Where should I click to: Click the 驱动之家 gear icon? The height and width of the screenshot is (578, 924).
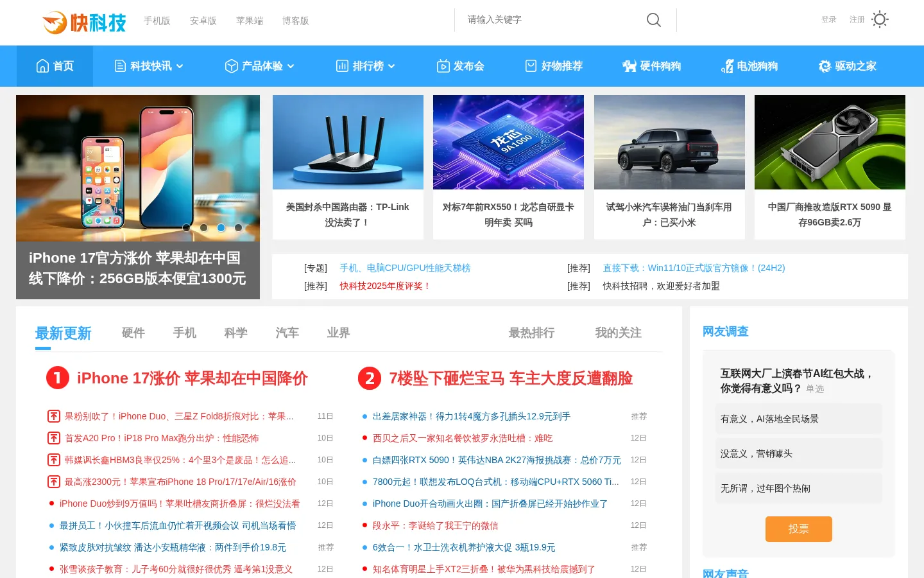coord(825,66)
